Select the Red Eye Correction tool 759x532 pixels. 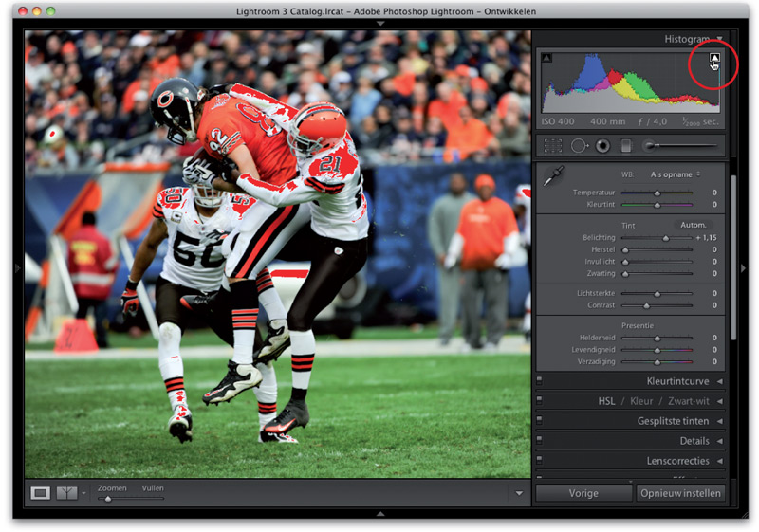tap(602, 146)
